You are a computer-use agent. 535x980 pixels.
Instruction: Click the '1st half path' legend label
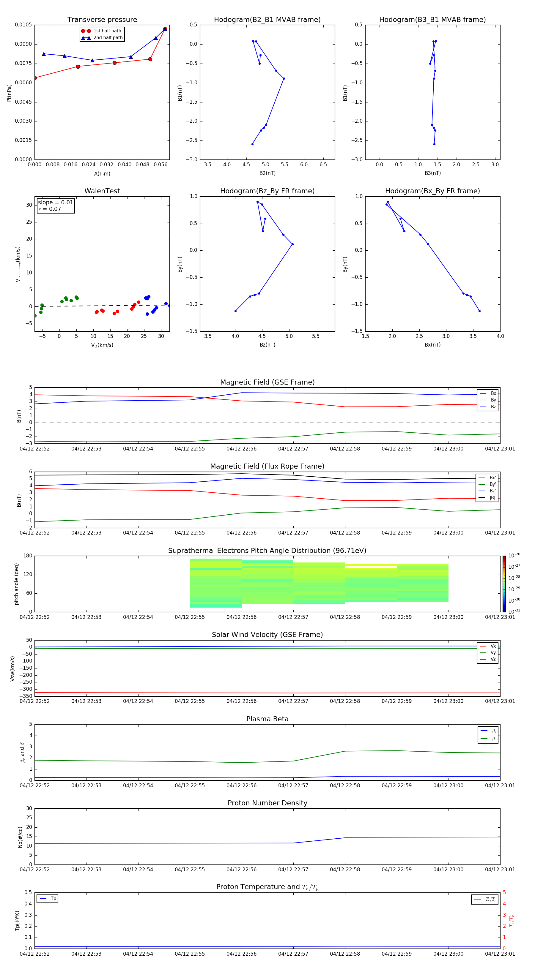107,31
